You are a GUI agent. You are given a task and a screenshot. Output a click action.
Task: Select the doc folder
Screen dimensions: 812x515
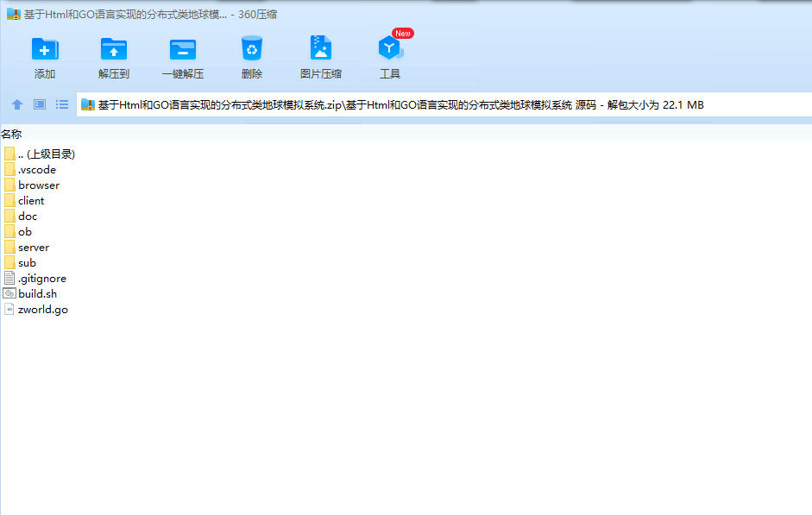[28, 216]
